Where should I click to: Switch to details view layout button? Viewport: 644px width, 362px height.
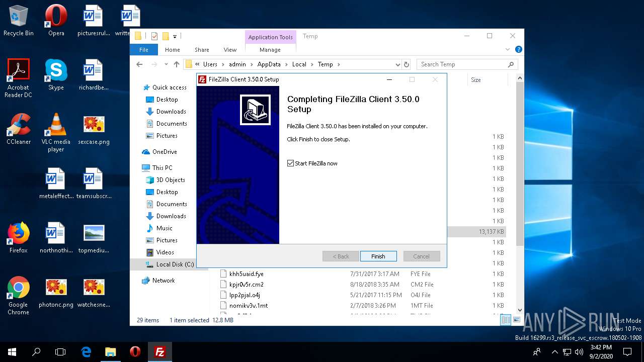coord(506,320)
